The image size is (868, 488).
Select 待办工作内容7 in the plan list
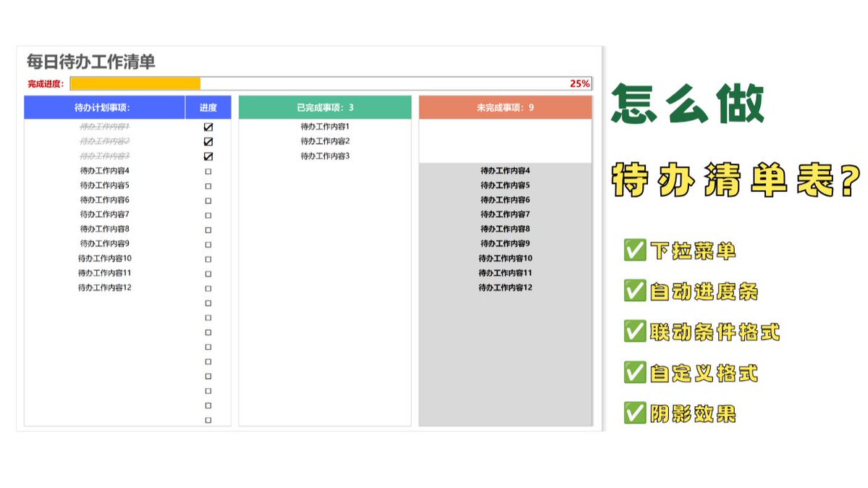pos(105,214)
